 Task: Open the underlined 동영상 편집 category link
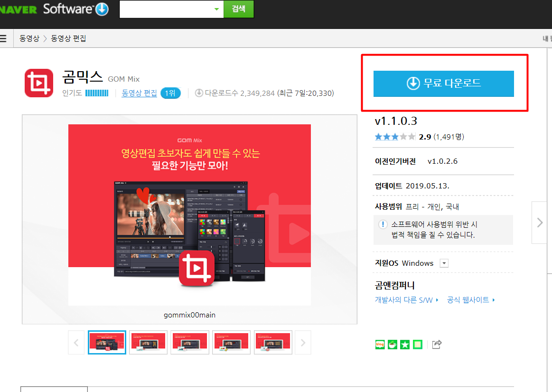139,93
